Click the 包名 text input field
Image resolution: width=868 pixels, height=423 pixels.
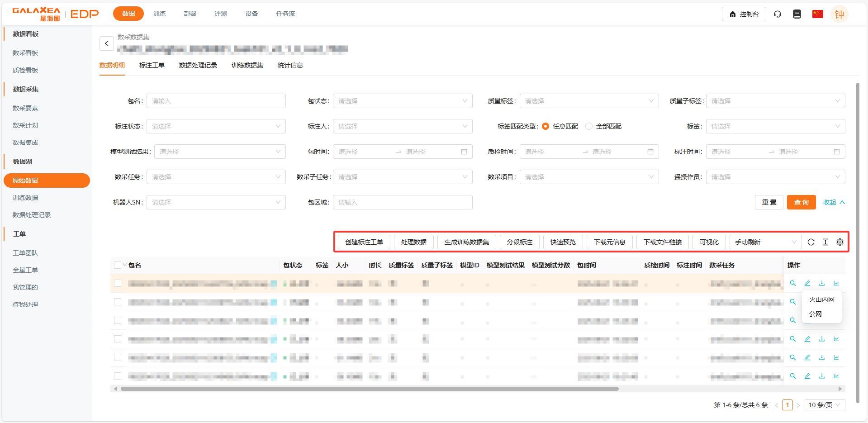[216, 101]
